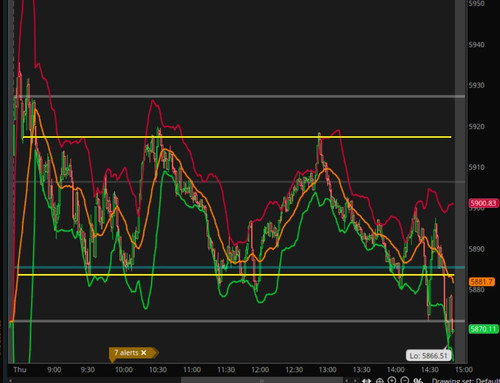Click the 9:30 time axis label

click(88, 370)
